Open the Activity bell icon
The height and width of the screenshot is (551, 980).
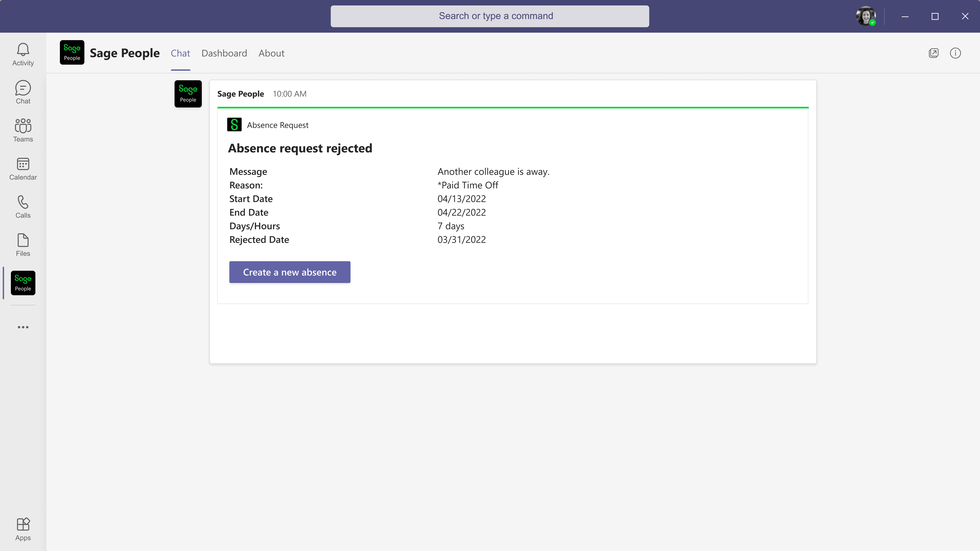tap(23, 54)
